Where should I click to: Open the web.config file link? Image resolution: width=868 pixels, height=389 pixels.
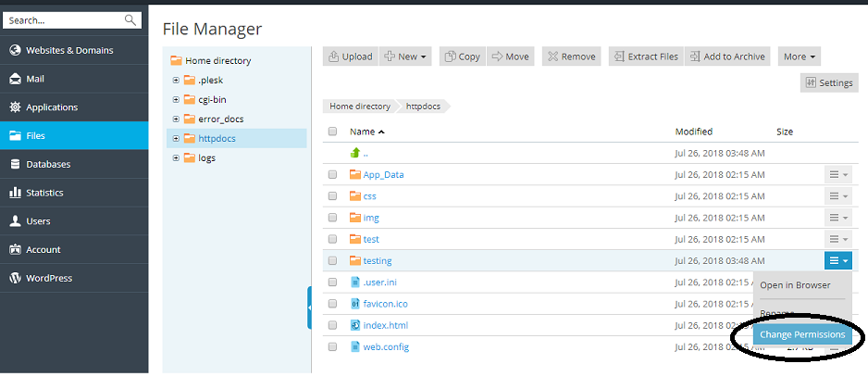click(386, 347)
